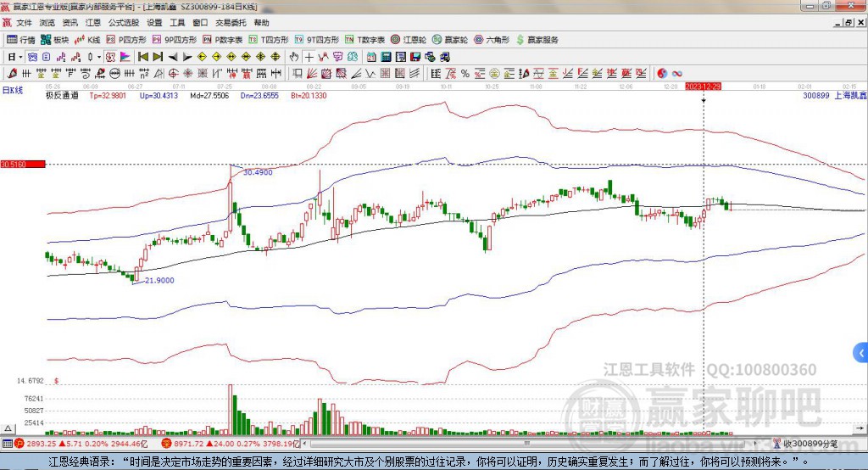Open the 文件 menu
Image resolution: width=868 pixels, height=470 pixels.
coord(24,23)
